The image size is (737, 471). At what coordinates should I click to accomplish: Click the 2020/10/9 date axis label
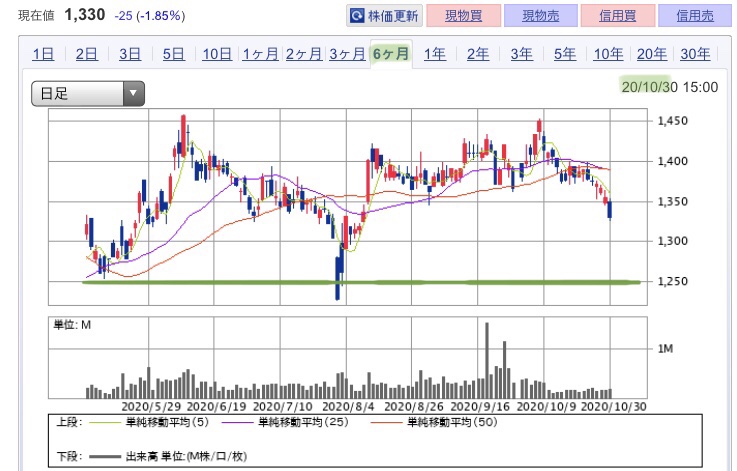click(x=546, y=407)
